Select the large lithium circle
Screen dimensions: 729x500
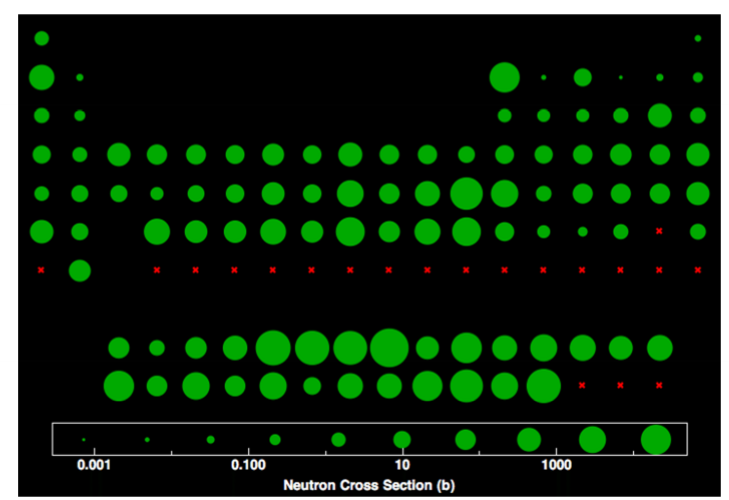pos(42,77)
